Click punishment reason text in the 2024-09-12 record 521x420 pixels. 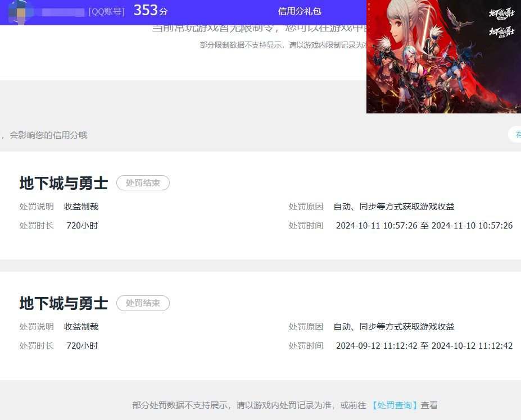394,327
